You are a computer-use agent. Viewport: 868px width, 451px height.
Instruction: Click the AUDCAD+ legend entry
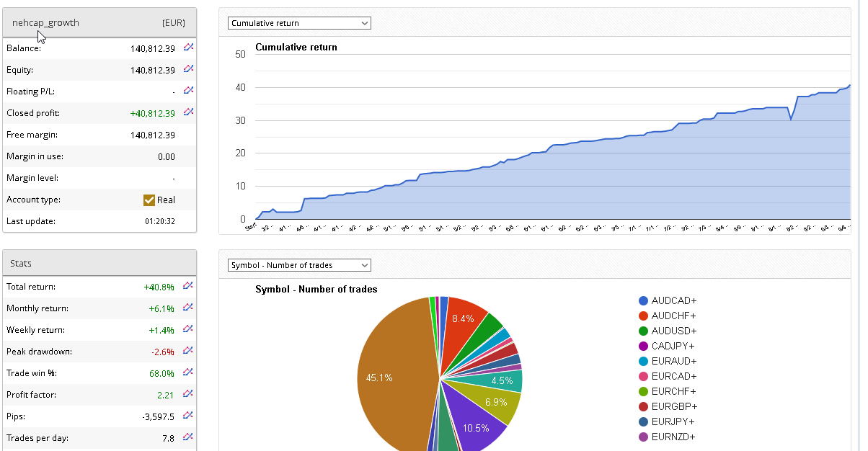pos(673,300)
